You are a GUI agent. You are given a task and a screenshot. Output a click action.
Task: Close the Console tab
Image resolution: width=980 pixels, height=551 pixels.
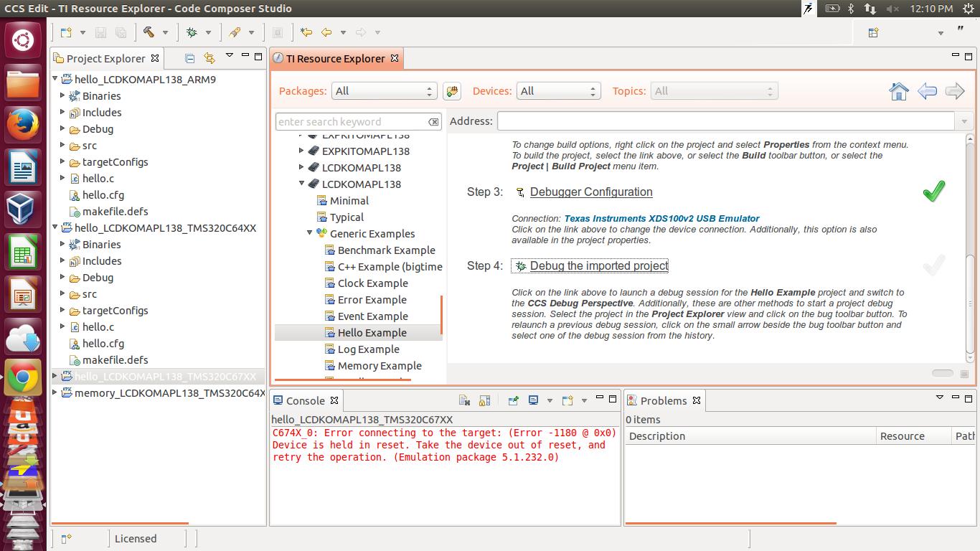(x=334, y=400)
